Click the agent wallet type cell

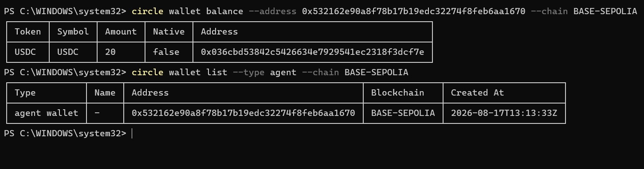[x=47, y=113]
